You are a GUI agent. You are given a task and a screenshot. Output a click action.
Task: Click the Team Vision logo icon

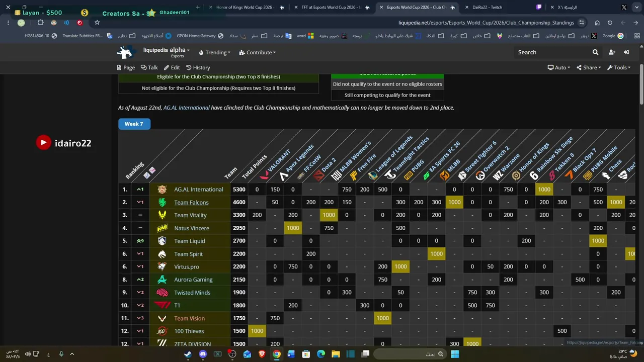162,318
